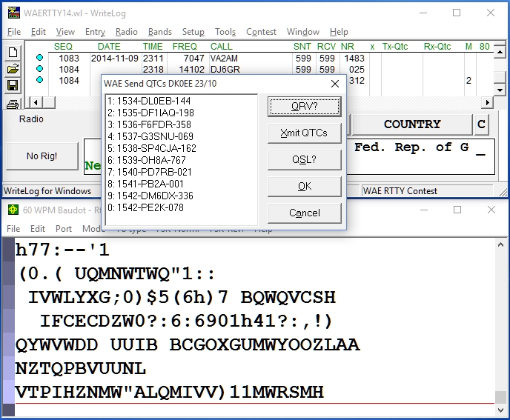
Task: Click the QSL? button
Action: click(x=305, y=159)
